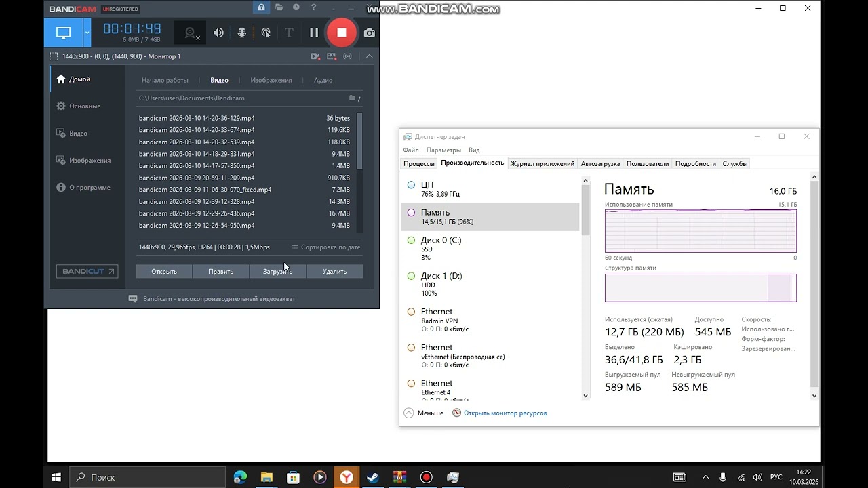Collapse the Bandicam panel with chevron
This screenshot has height=488, width=868.
tap(369, 56)
